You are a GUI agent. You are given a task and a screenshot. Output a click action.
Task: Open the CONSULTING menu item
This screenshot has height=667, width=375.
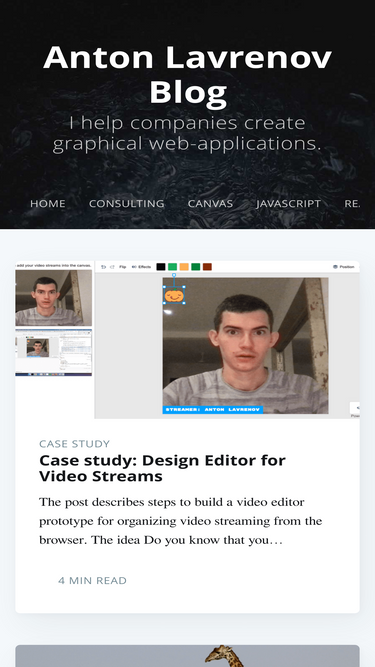point(126,204)
